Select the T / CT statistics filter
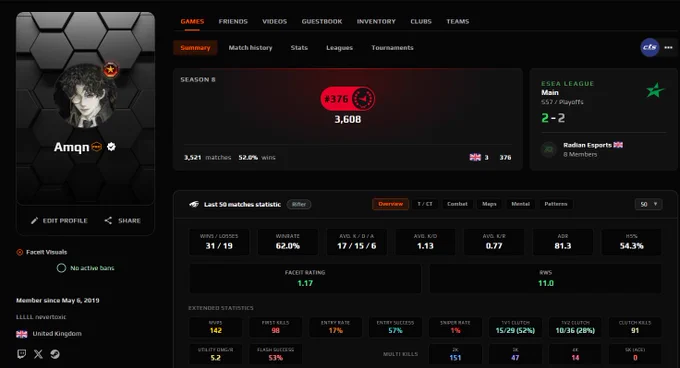680x368 pixels. tap(425, 204)
